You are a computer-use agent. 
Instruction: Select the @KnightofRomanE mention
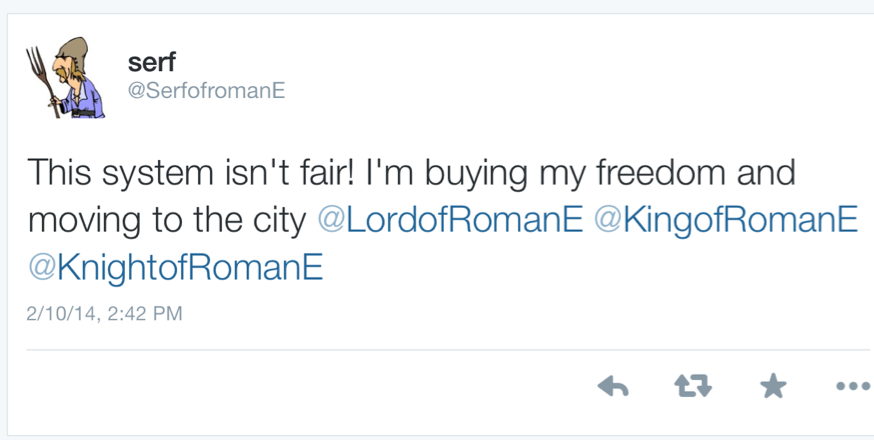176,268
